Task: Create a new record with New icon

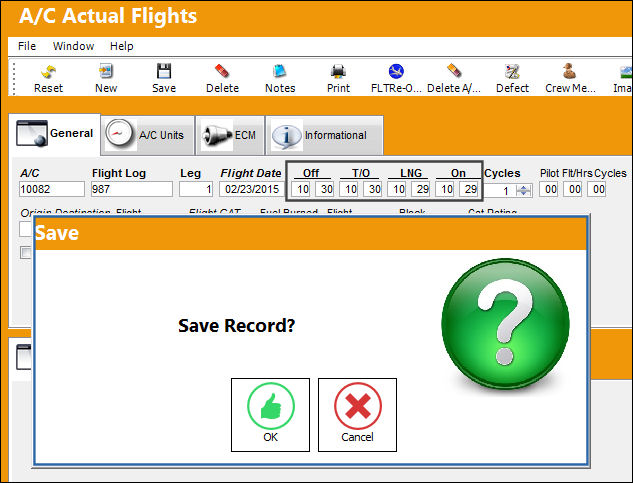Action: click(106, 71)
